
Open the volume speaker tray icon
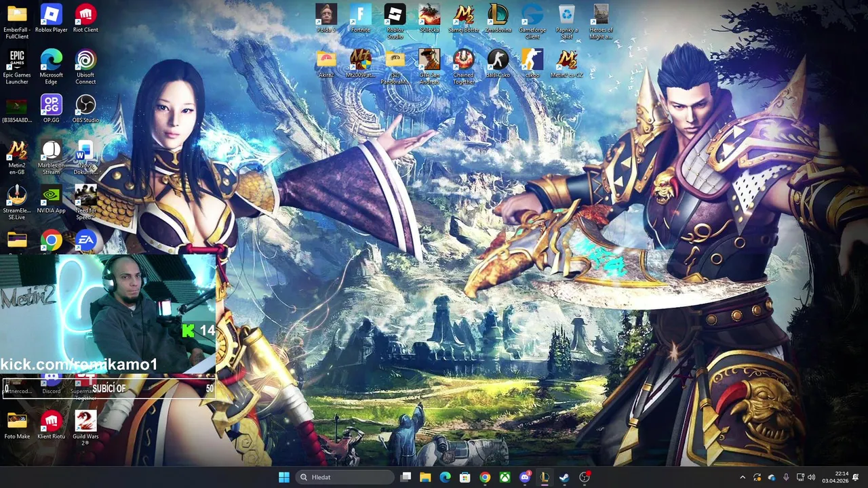coord(812,477)
